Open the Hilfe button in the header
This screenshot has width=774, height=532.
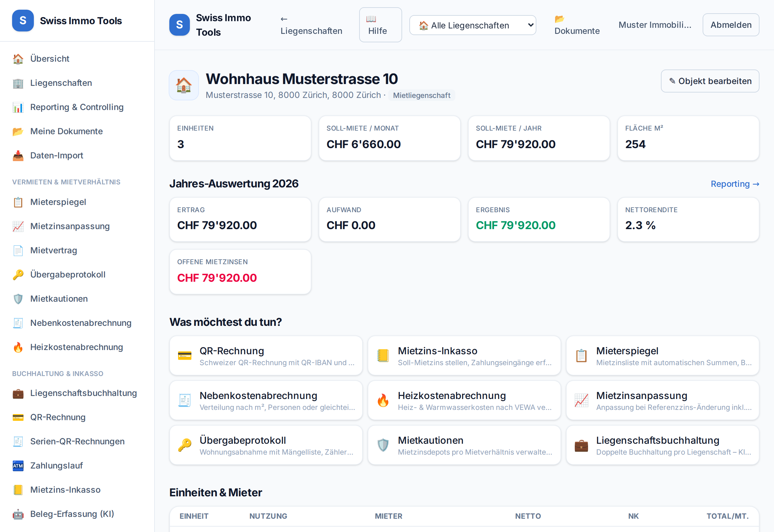[x=380, y=25]
